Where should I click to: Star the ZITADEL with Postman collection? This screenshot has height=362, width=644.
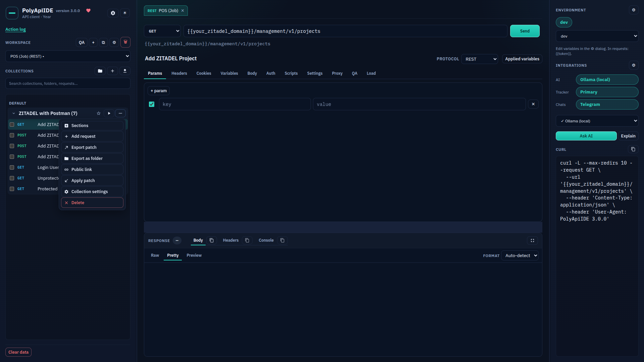tap(99, 113)
